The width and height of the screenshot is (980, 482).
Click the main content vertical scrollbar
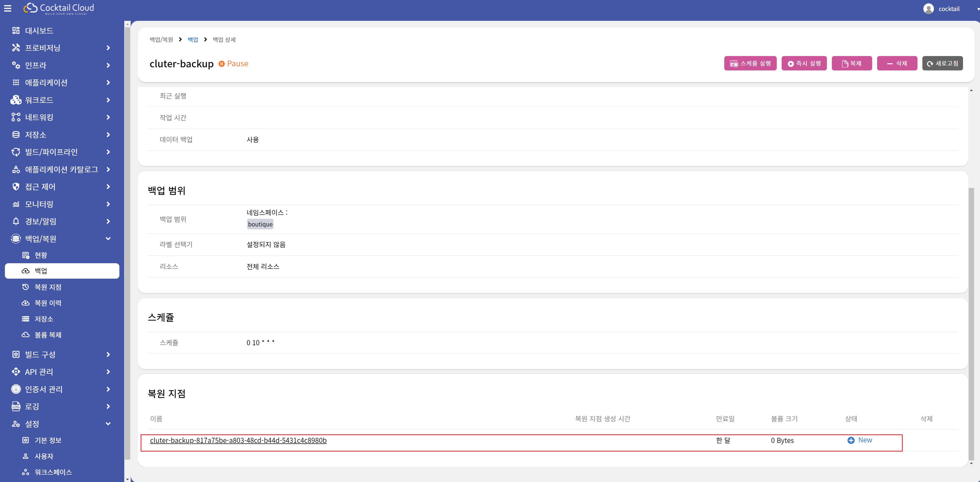pyautogui.click(x=971, y=323)
